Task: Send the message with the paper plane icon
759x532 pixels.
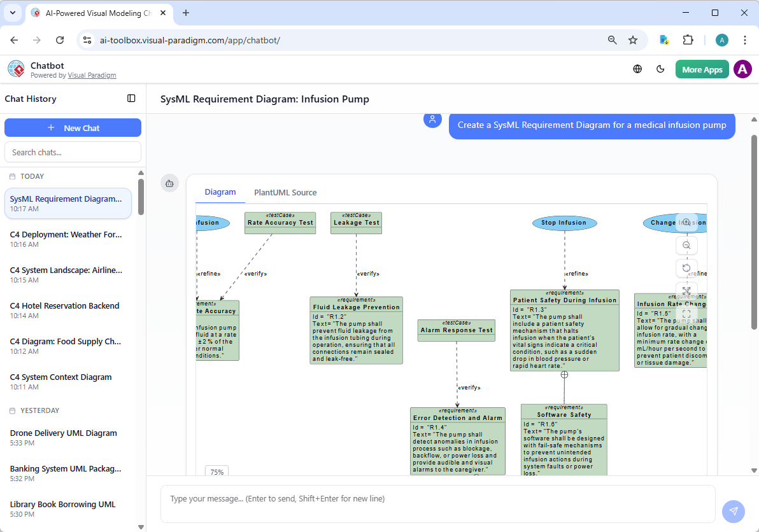Action: 733,511
